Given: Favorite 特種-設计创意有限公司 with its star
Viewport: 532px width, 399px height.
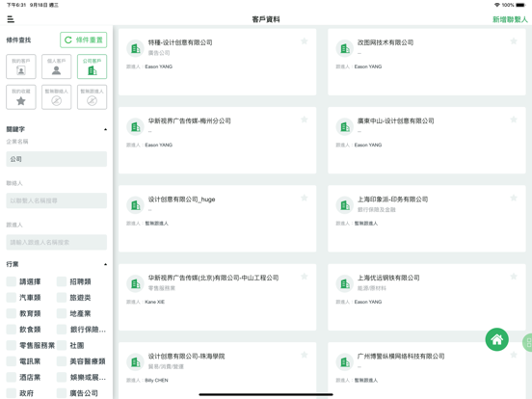Looking at the screenshot, I should pyautogui.click(x=304, y=41).
